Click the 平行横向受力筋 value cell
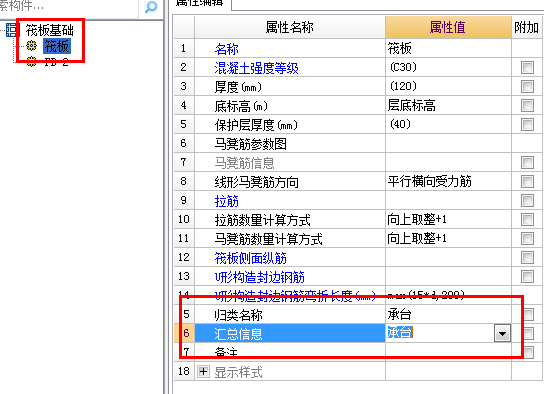This screenshot has height=394, width=544. point(448,181)
